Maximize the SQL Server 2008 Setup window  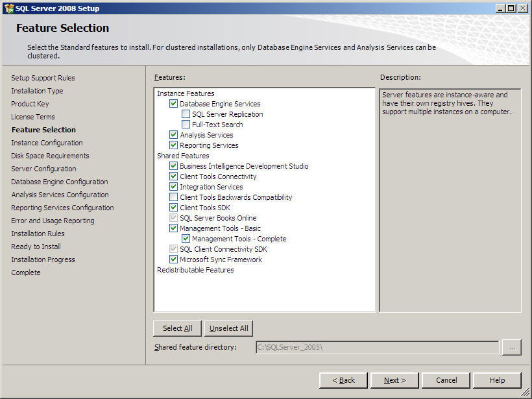click(x=511, y=8)
